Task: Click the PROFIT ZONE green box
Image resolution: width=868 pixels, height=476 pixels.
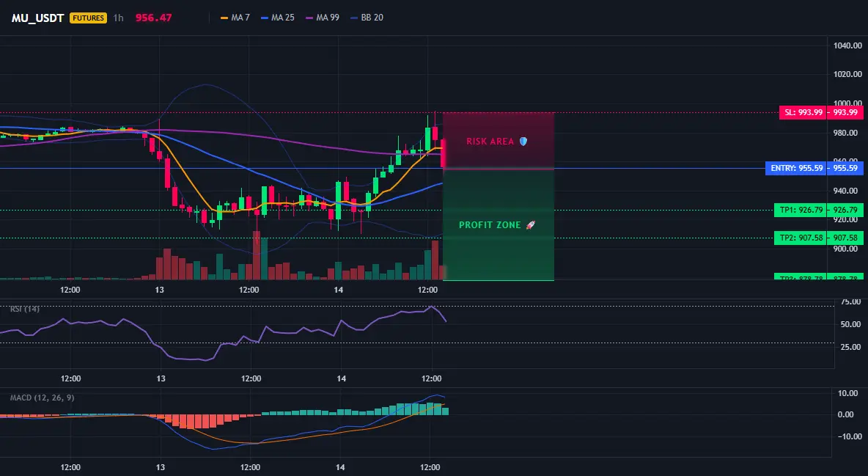Action: click(x=499, y=224)
